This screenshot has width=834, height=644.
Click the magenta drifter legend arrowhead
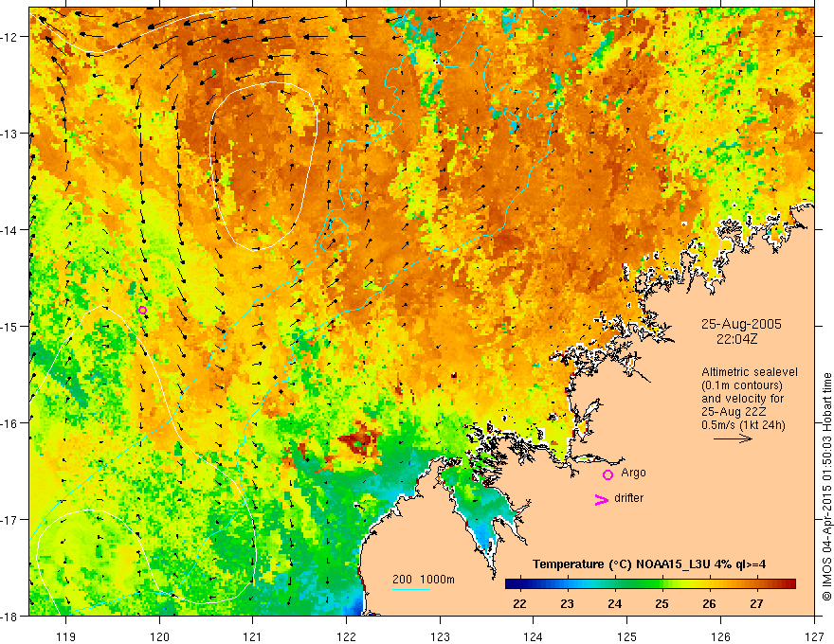click(x=601, y=499)
